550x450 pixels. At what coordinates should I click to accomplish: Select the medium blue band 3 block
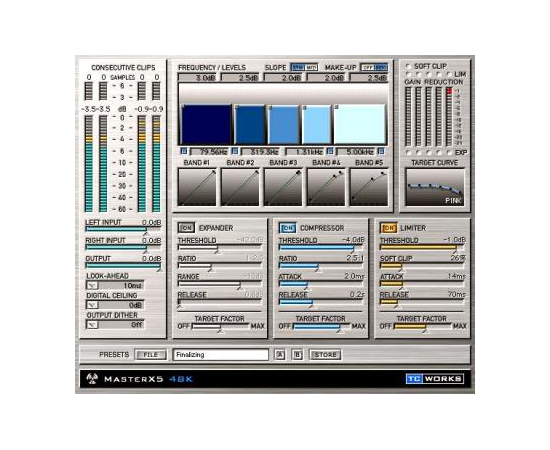click(x=283, y=124)
